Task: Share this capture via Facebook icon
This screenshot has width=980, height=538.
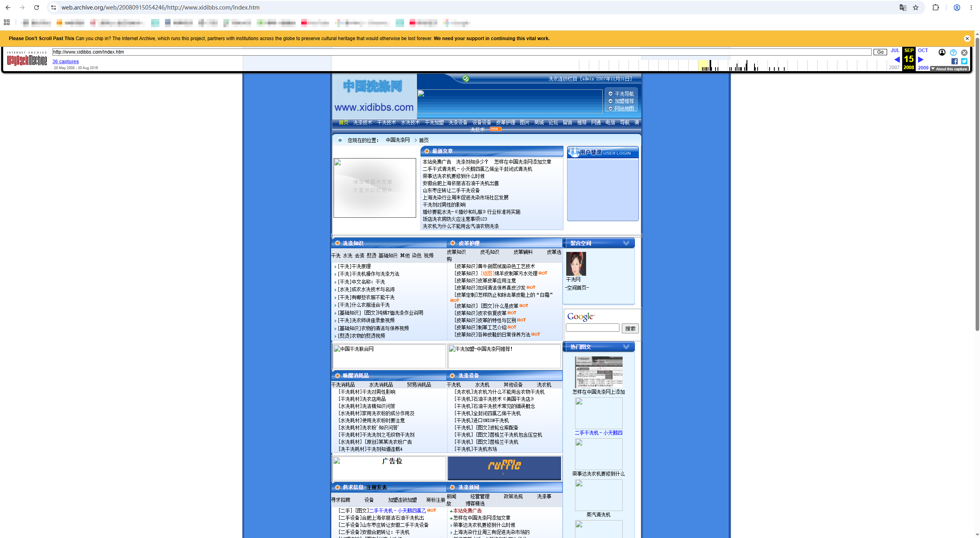Action: 955,61
